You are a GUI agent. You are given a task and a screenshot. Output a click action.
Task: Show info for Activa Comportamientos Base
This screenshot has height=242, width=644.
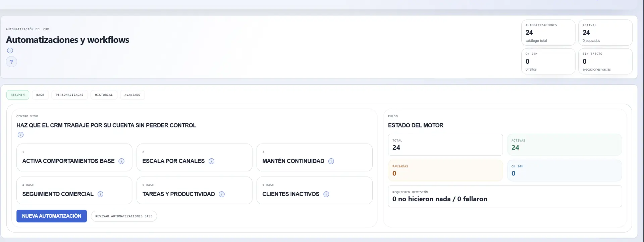121,161
